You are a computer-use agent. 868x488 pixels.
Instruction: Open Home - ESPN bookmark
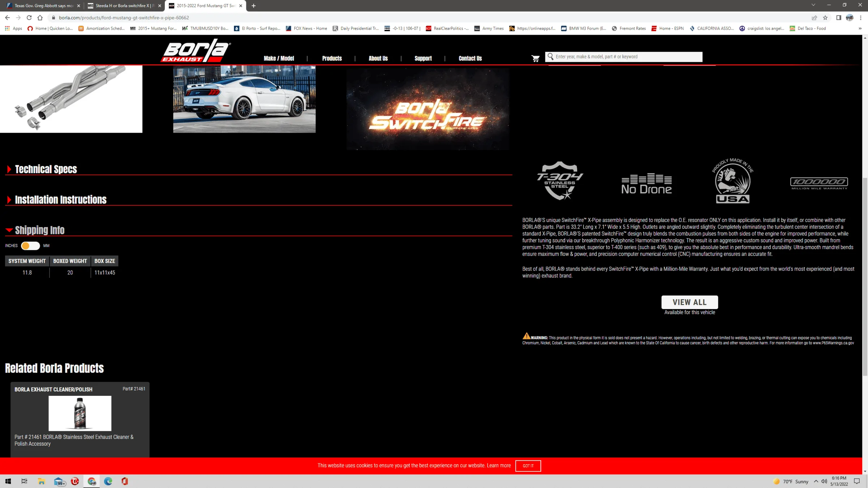click(667, 28)
